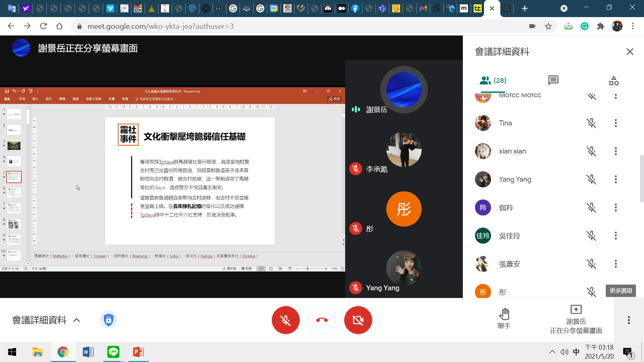
Task: Mute Tina's microphone in the participant list
Action: (x=591, y=123)
